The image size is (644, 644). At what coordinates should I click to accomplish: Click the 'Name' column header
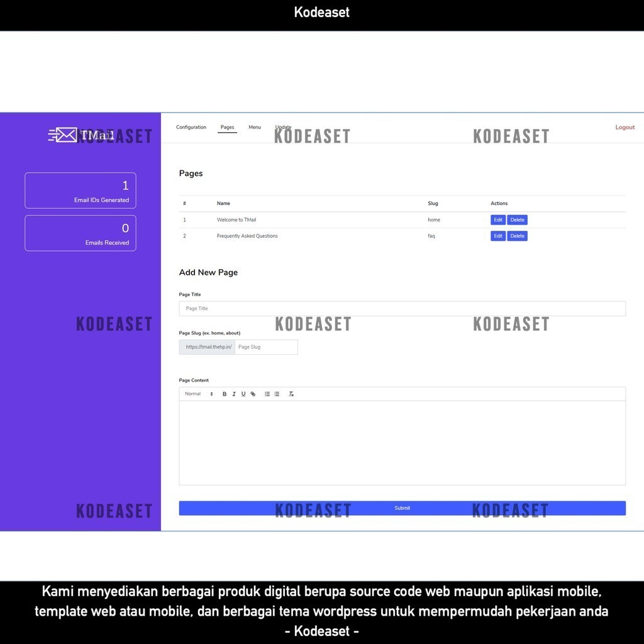coord(223,203)
